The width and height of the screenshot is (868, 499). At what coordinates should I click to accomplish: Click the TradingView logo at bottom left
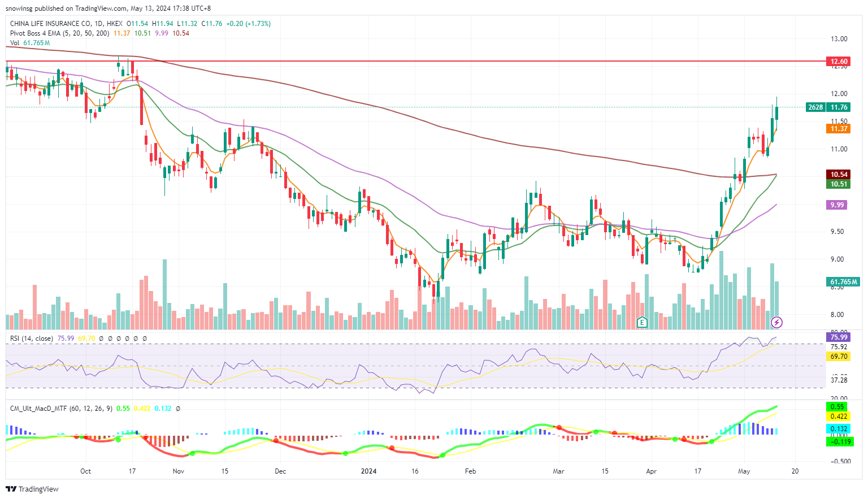coord(32,489)
